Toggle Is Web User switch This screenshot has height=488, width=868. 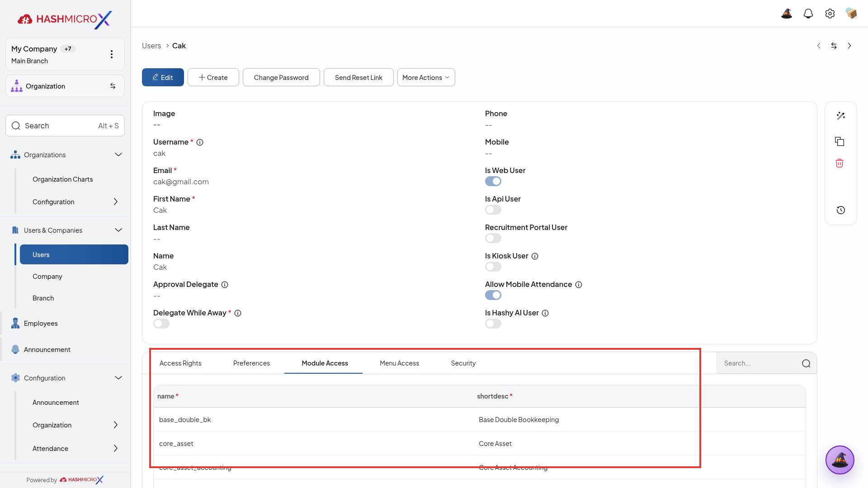(493, 181)
